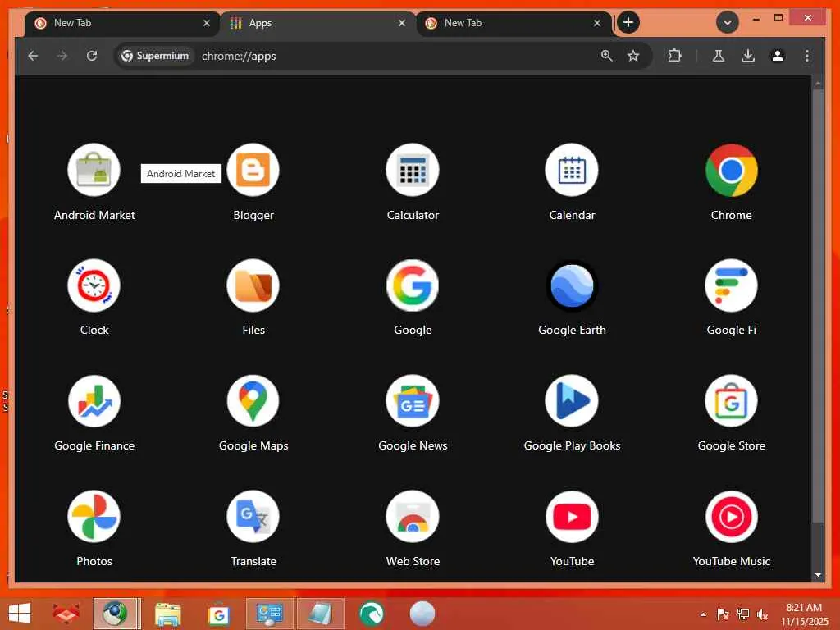
Task: Open the profile avatar menu
Action: tap(778, 56)
